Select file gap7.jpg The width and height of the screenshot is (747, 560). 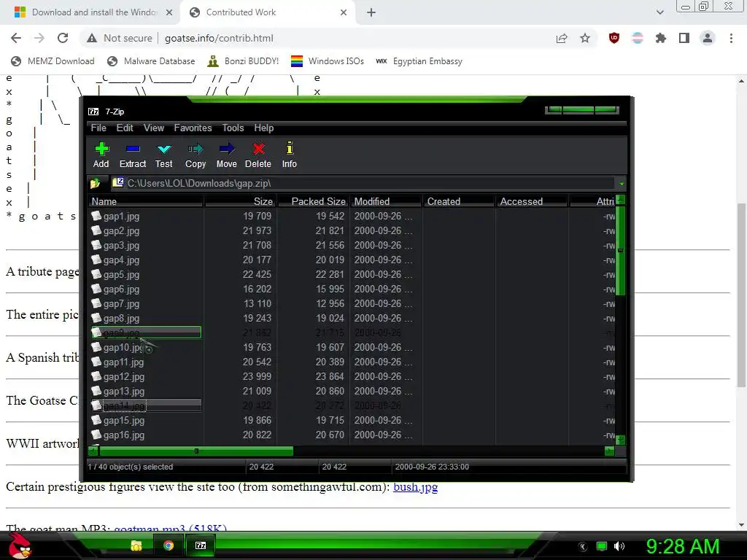pos(122,304)
